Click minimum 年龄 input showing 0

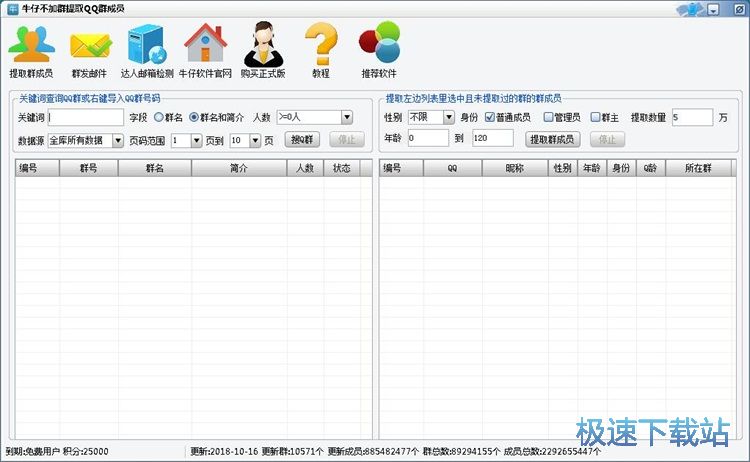428,138
